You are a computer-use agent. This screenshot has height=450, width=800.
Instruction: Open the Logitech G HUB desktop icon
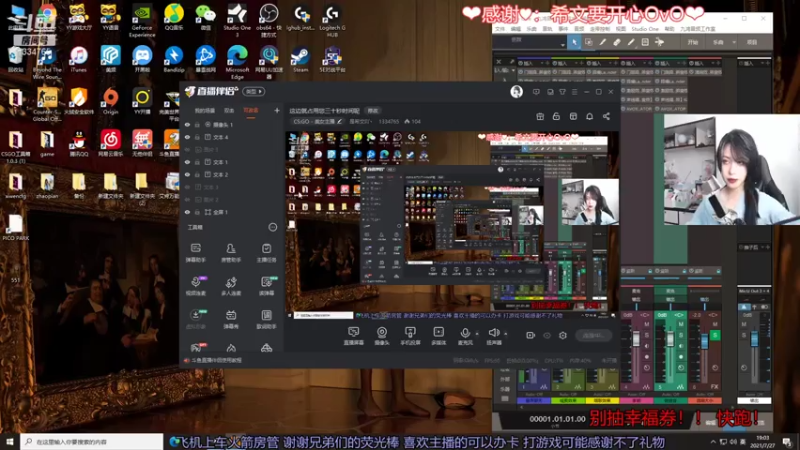tap(332, 21)
